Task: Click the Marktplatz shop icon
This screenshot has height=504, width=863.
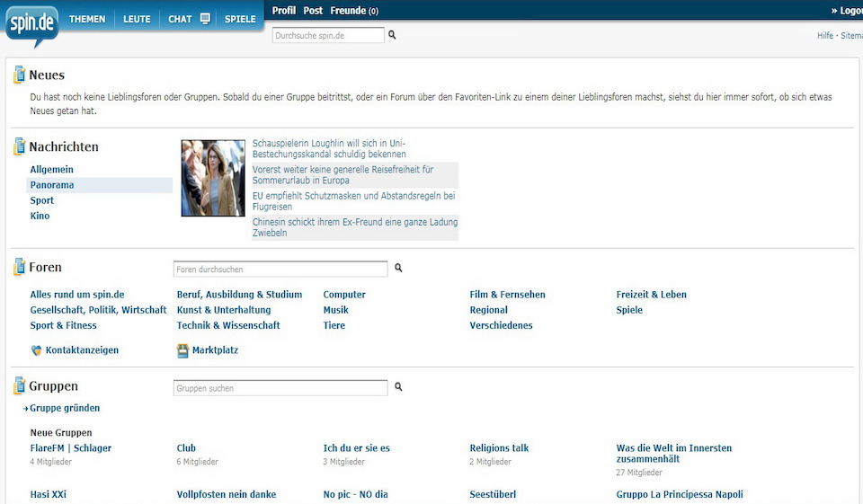Action: point(182,350)
